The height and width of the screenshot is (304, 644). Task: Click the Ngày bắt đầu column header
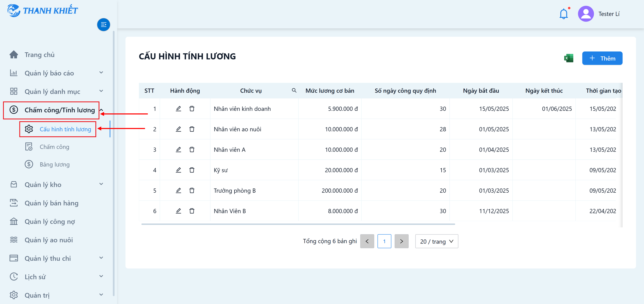point(481,90)
